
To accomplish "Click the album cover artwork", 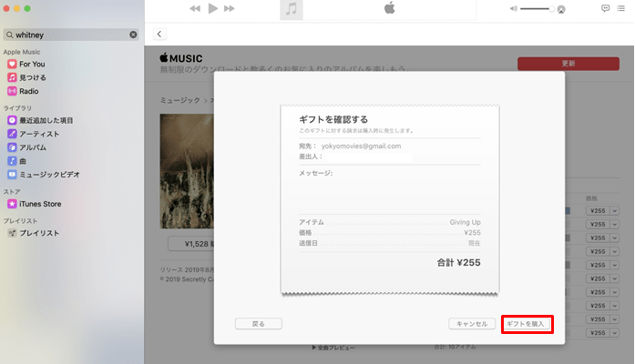I will (187, 171).
